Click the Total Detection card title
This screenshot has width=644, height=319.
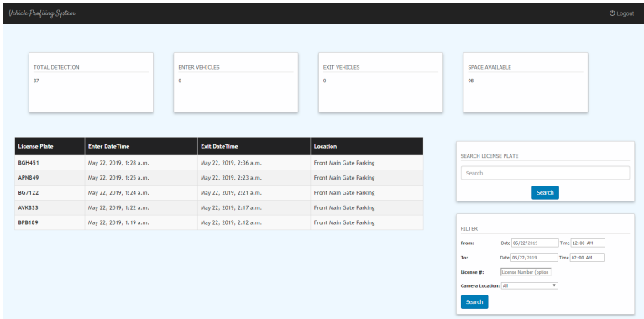coord(56,67)
